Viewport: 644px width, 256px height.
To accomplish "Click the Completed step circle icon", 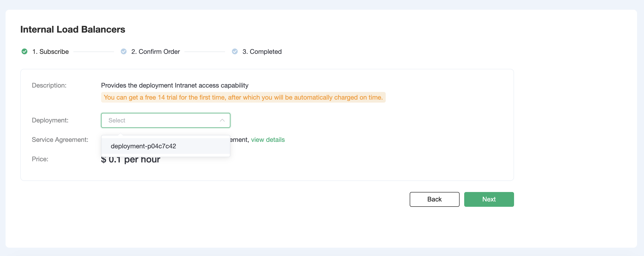I will point(235,52).
